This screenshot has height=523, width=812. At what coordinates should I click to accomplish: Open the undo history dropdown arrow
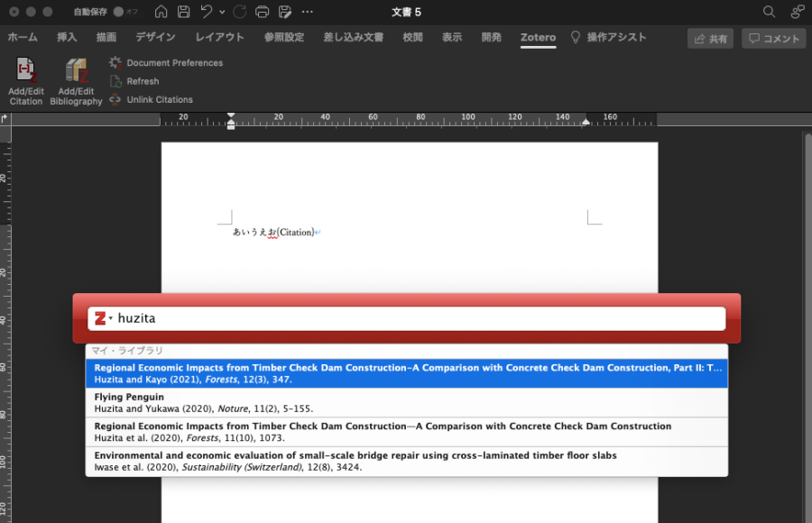tap(222, 12)
